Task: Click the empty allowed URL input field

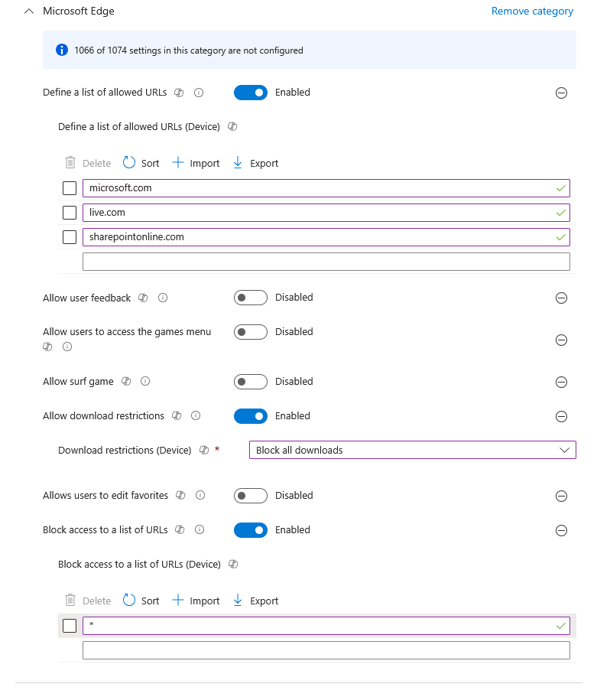Action: point(326,262)
